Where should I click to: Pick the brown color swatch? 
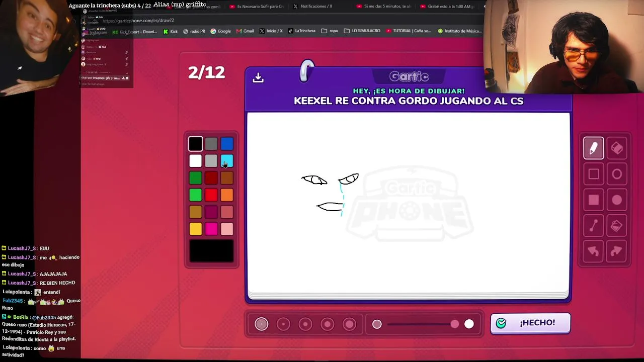227,178
